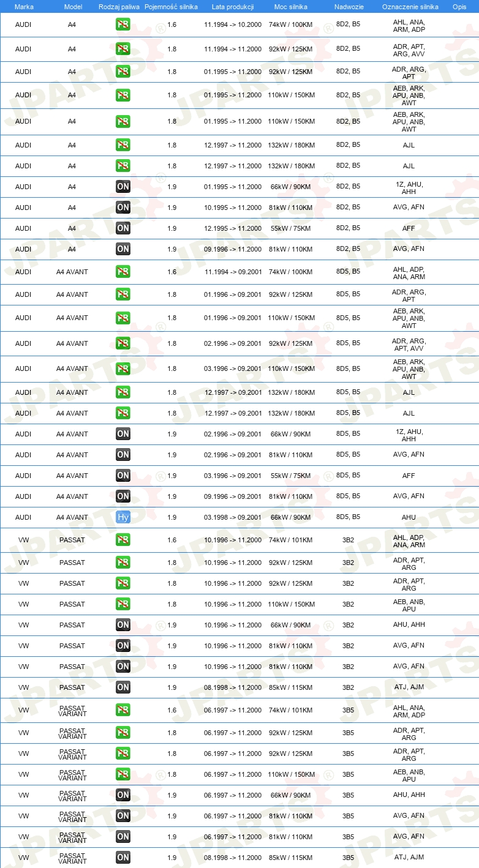Click engine code AFF in Audi A4 row
This screenshot has width=479, height=868.
409,228
